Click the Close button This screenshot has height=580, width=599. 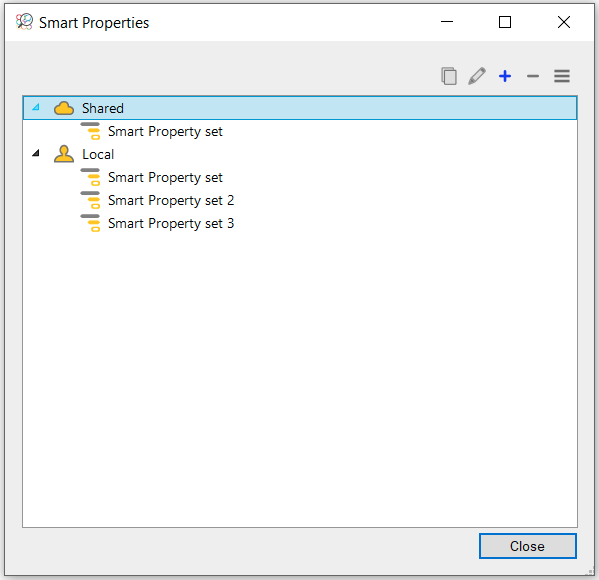[528, 546]
